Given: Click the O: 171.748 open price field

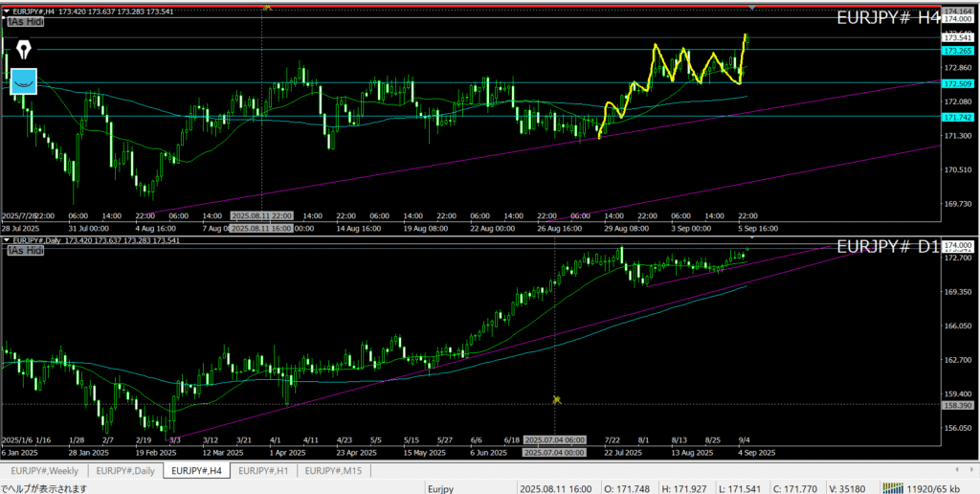Looking at the screenshot, I should (x=629, y=488).
